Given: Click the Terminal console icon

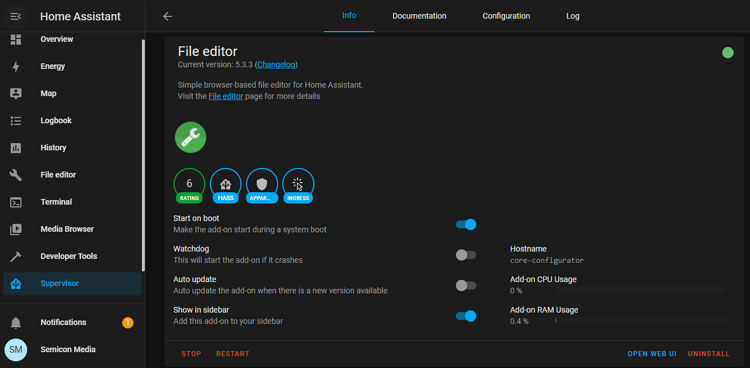Looking at the screenshot, I should click(16, 202).
